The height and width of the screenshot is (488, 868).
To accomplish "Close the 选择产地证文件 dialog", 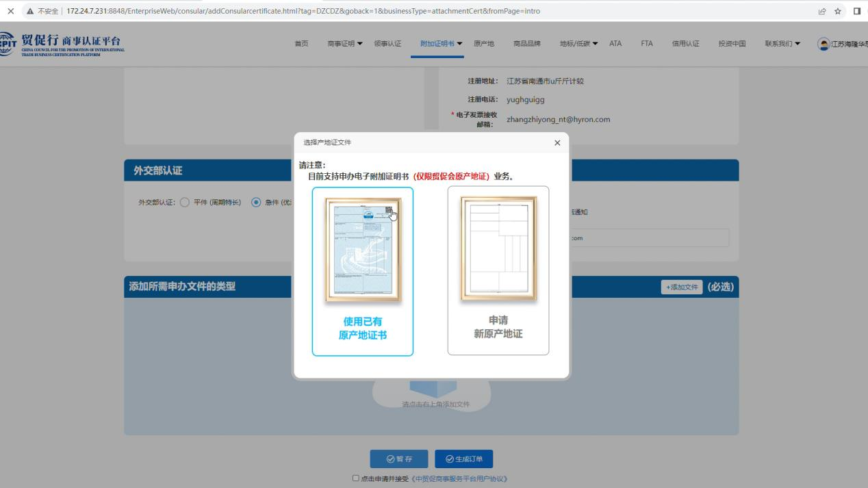I will tap(557, 143).
